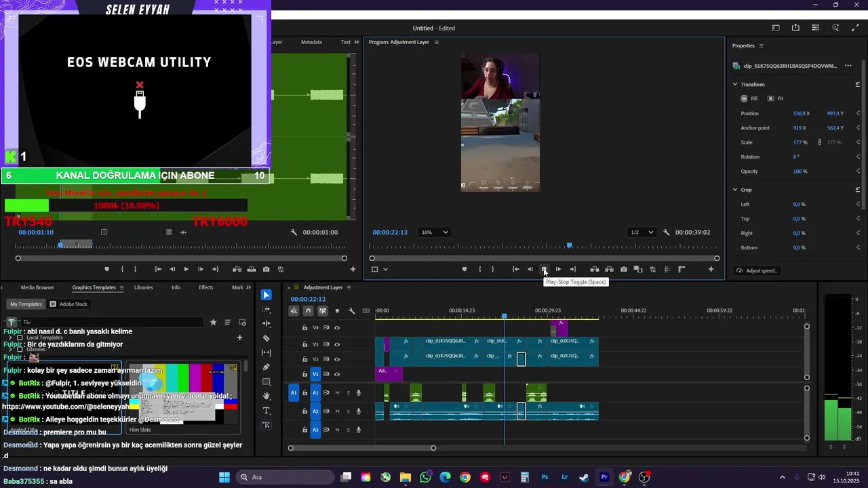This screenshot has height=488, width=868.
Task: Add marker in timeline panel
Action: tap(337, 311)
